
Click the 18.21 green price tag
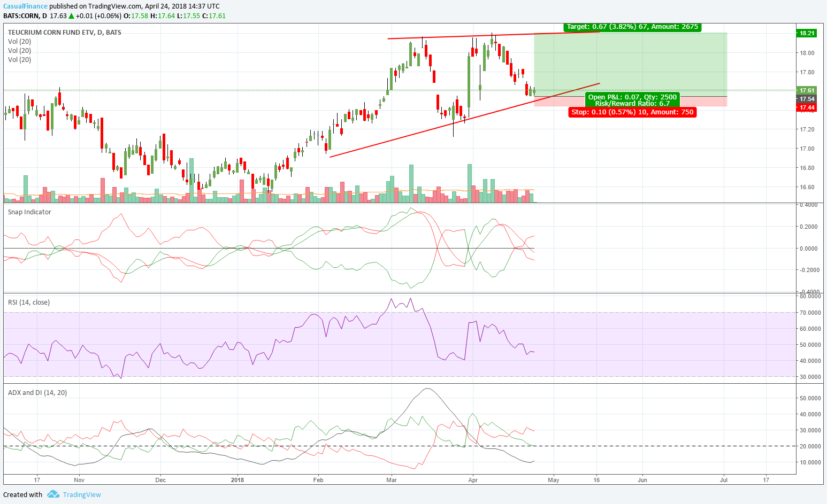[807, 33]
